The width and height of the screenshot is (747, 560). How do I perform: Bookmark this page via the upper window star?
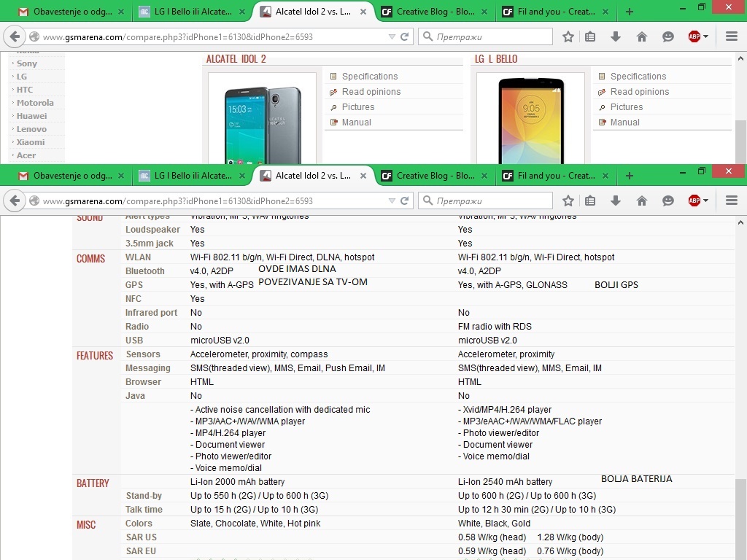[568, 36]
